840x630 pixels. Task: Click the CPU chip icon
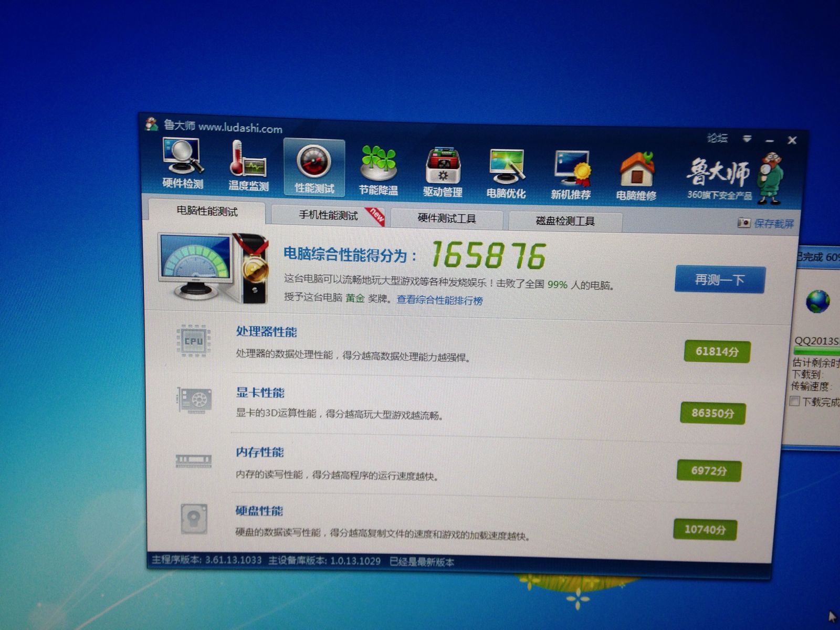[x=193, y=341]
